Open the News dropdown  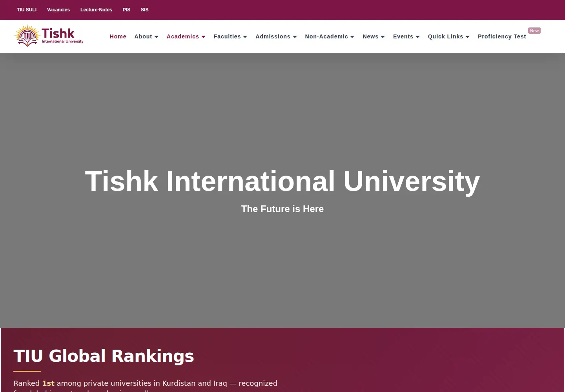[x=374, y=36]
